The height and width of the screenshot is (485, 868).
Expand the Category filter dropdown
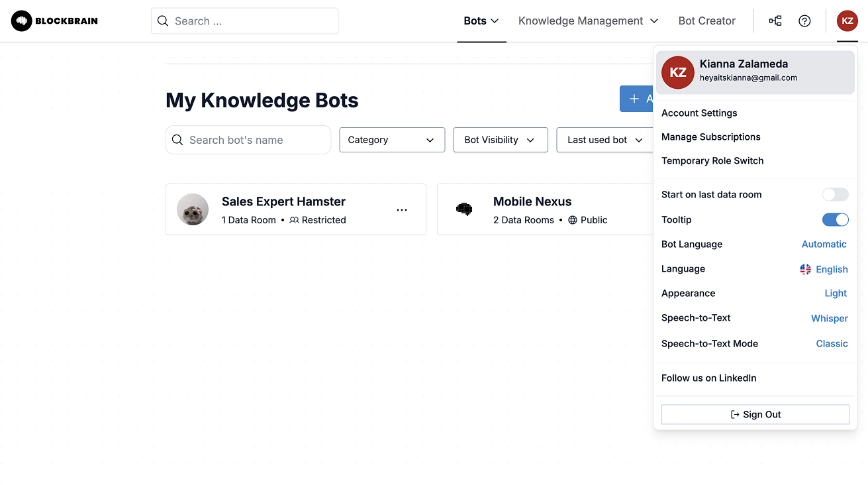392,140
